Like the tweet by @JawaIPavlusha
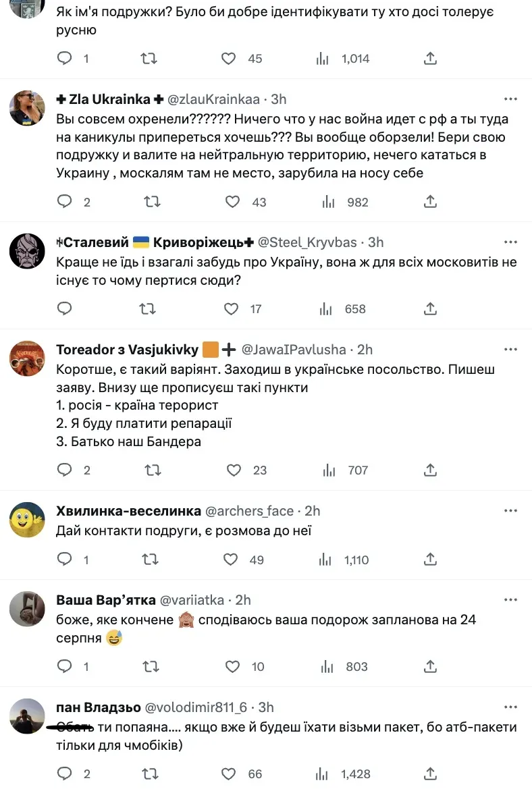The width and height of the screenshot is (532, 791). [x=233, y=470]
